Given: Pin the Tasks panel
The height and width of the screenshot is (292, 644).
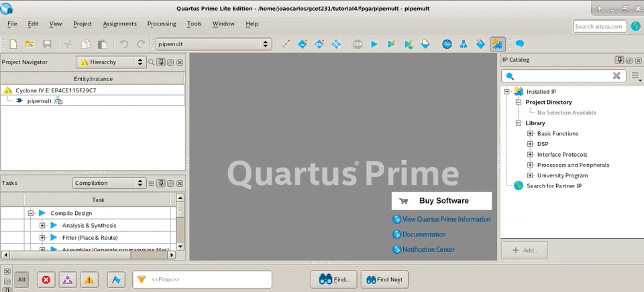Looking at the screenshot, I should (161, 184).
